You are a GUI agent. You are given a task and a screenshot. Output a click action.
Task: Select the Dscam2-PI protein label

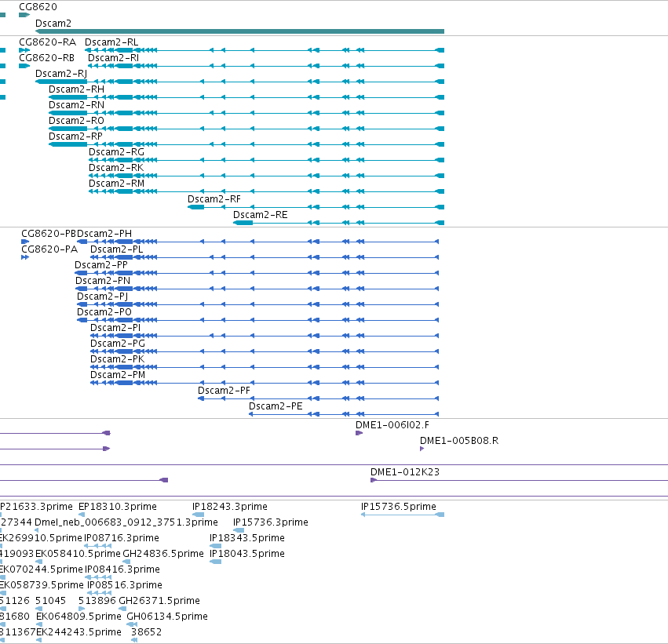point(115,328)
